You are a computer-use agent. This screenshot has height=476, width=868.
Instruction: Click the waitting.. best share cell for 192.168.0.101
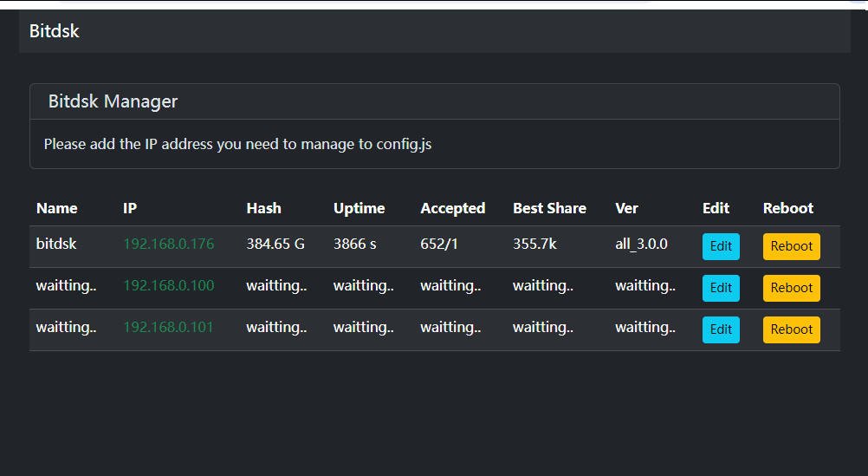coord(543,328)
